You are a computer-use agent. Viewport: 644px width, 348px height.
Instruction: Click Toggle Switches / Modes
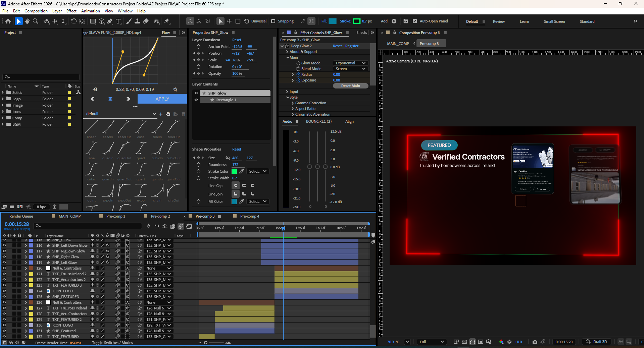point(112,343)
